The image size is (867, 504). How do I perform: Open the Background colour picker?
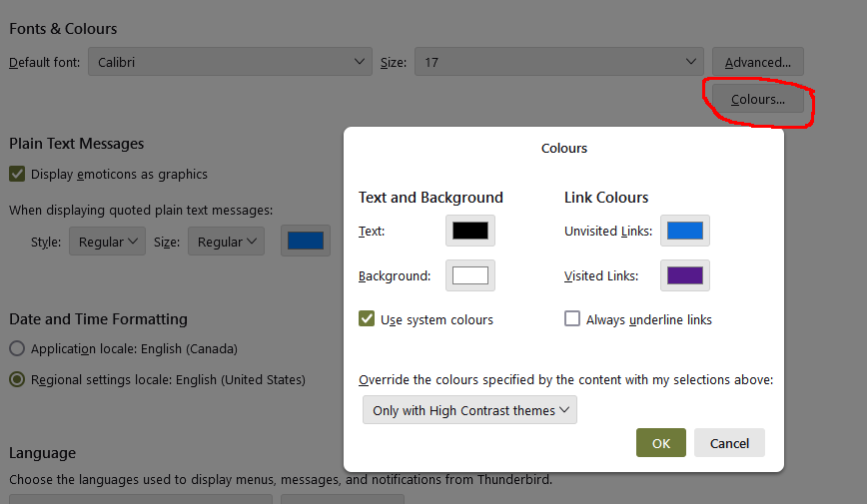470,275
